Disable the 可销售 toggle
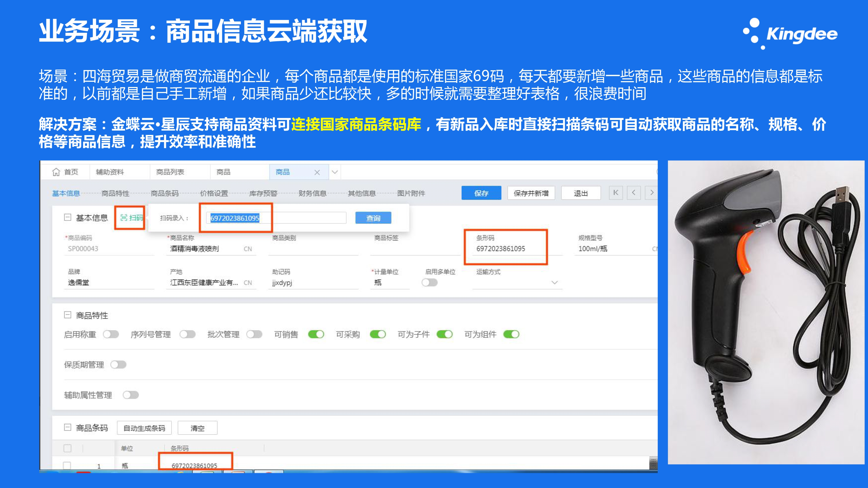Image resolution: width=868 pixels, height=488 pixels. point(316,334)
